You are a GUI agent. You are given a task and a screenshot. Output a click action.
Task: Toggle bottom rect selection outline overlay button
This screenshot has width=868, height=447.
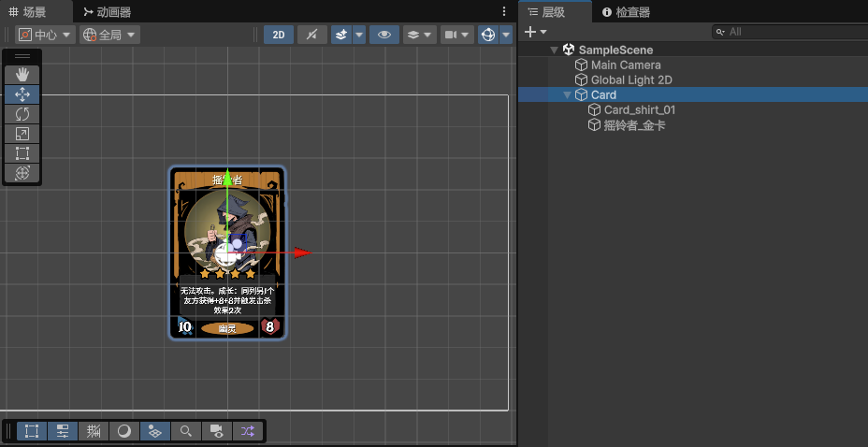coord(32,431)
